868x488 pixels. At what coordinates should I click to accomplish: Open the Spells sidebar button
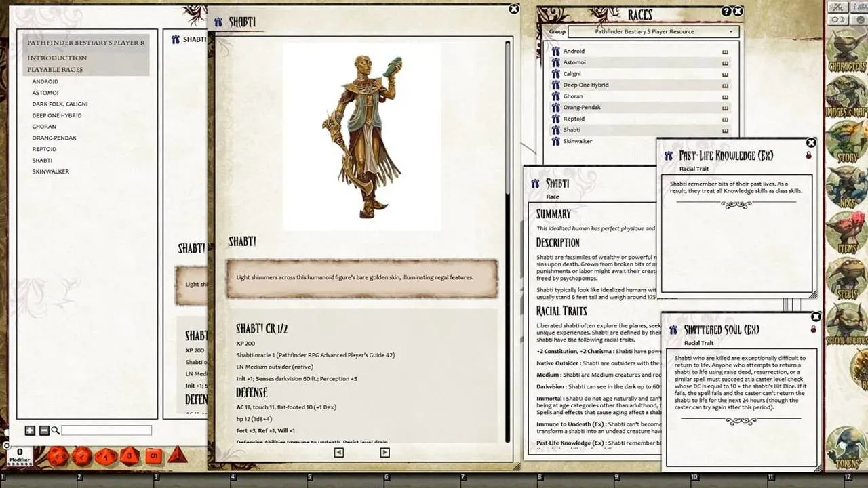(x=846, y=279)
